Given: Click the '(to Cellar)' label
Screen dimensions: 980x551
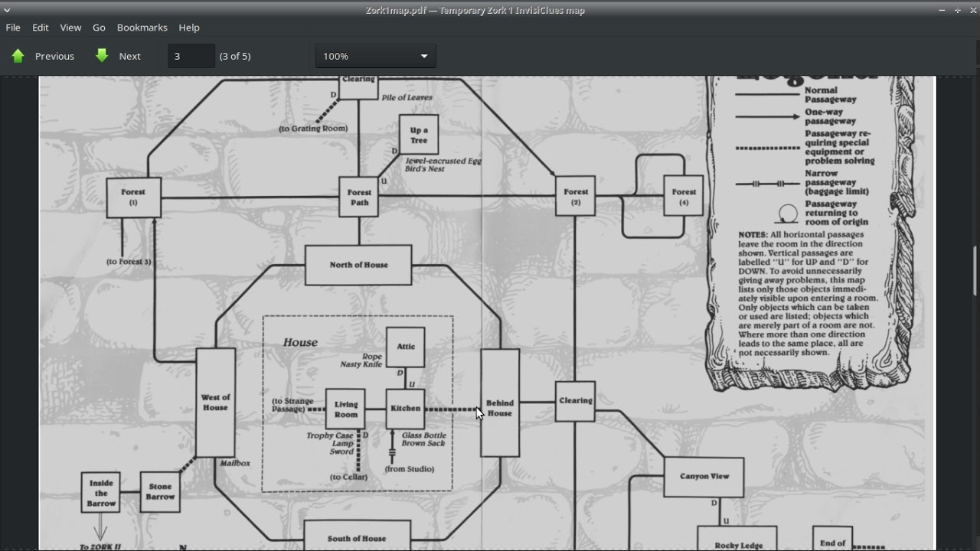Looking at the screenshot, I should (348, 477).
